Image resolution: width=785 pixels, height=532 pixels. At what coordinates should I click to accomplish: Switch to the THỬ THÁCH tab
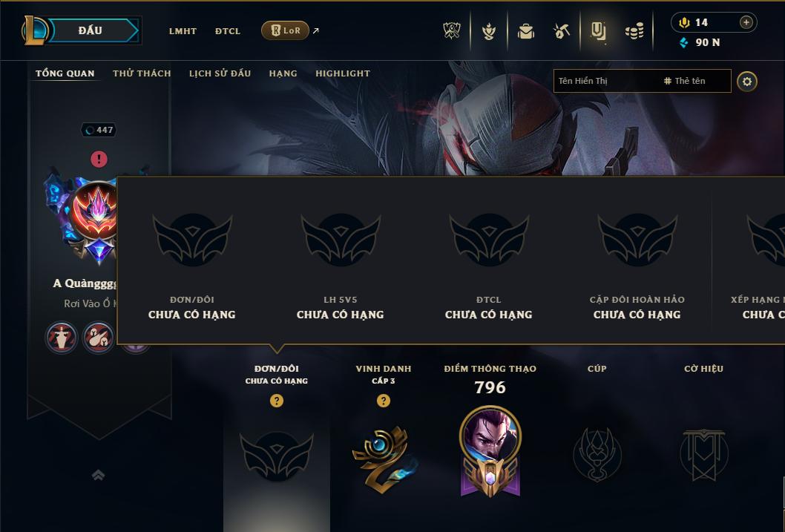click(x=142, y=73)
